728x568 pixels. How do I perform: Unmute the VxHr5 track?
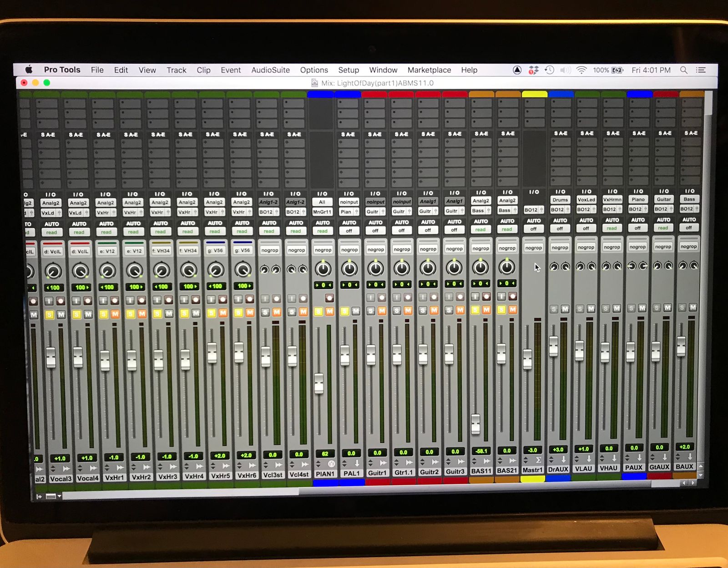(223, 313)
